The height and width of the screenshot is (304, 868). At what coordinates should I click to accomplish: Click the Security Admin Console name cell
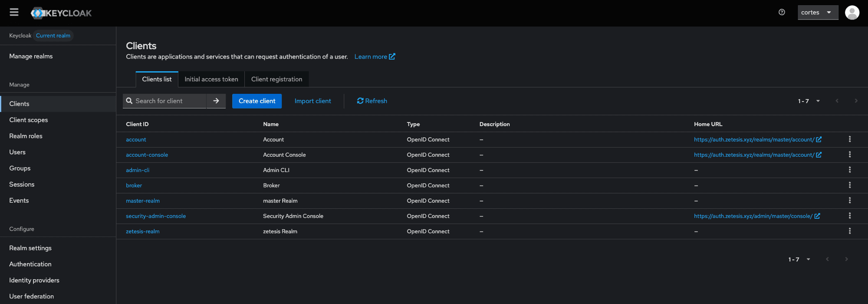293,216
